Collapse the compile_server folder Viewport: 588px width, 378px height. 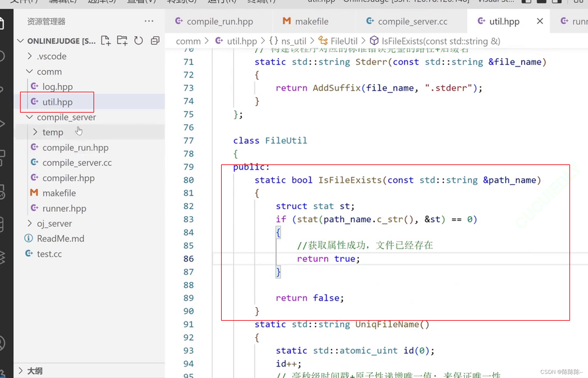30,117
